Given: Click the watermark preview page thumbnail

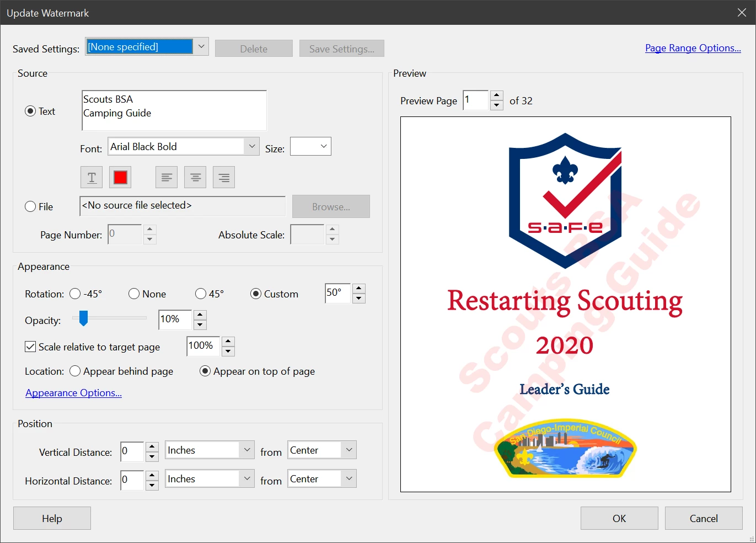Looking at the screenshot, I should [566, 304].
